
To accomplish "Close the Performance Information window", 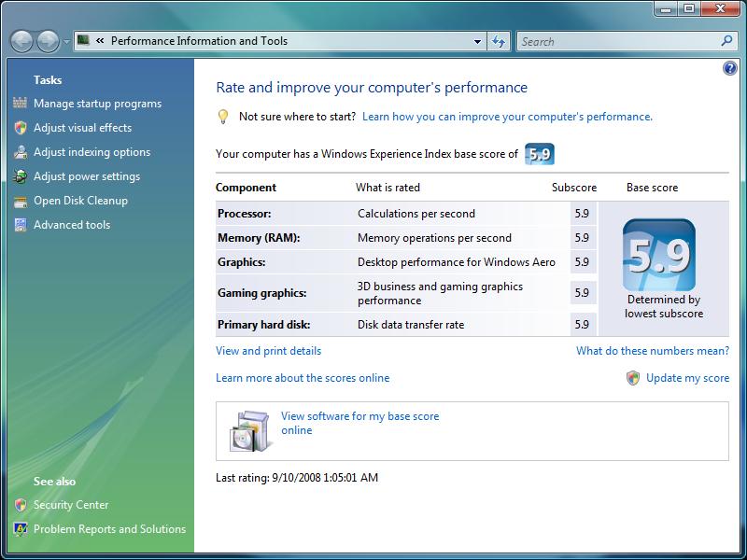I will pos(721,8).
